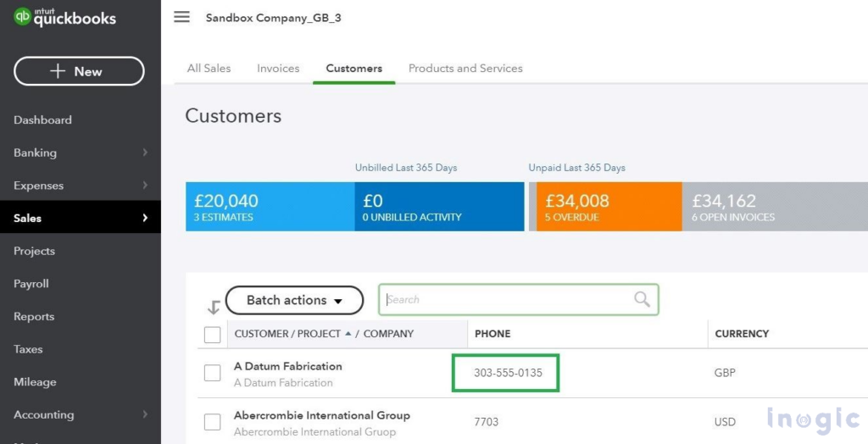Click the phone value 7703
This screenshot has width=868, height=444.
[486, 422]
